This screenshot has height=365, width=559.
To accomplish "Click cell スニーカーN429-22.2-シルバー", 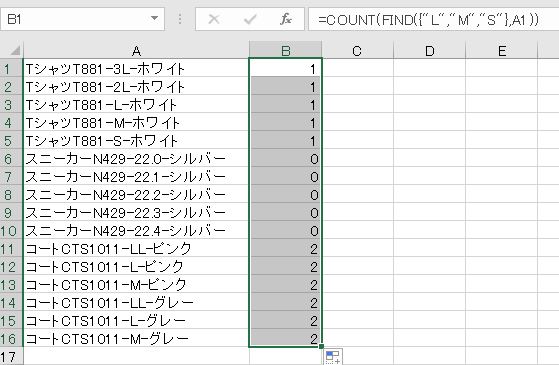I will (x=136, y=194).
